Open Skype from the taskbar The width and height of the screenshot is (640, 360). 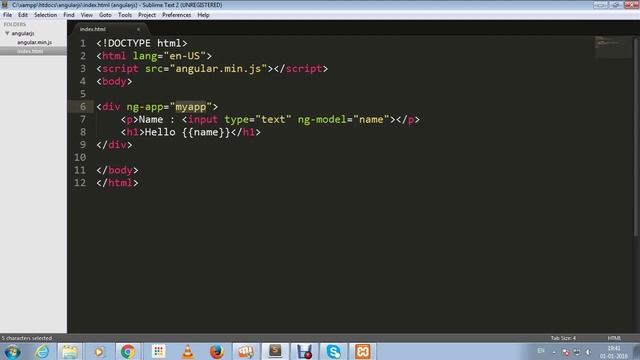(x=333, y=352)
